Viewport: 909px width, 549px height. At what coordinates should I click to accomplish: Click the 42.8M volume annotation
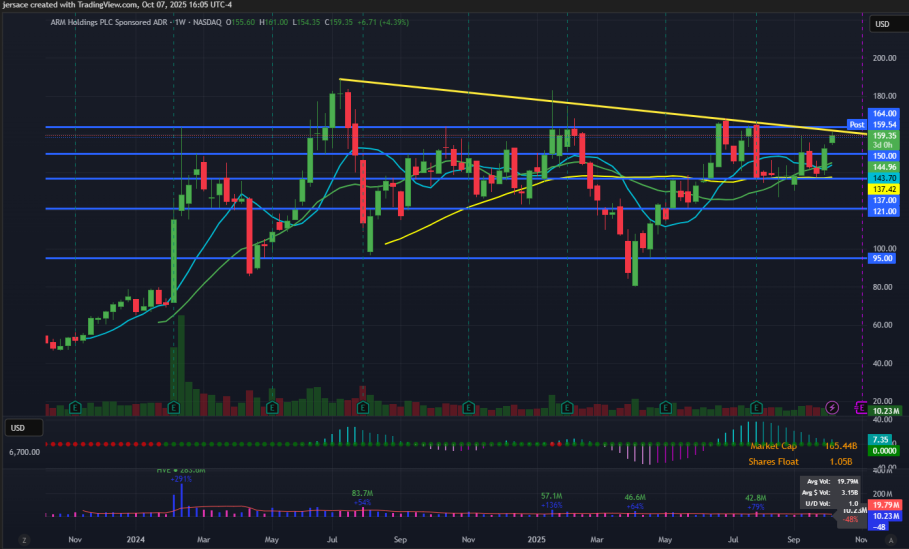pyautogui.click(x=756, y=498)
